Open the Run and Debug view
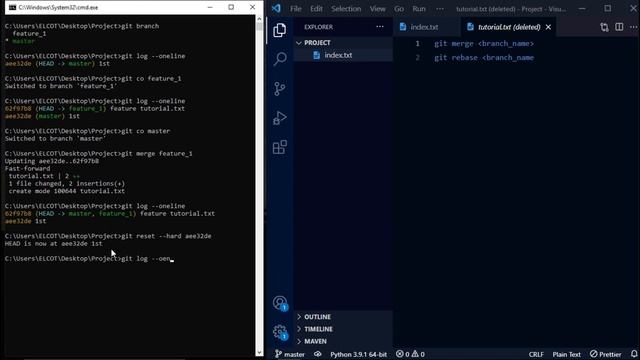This screenshot has width=640, height=360. pyautogui.click(x=280, y=118)
